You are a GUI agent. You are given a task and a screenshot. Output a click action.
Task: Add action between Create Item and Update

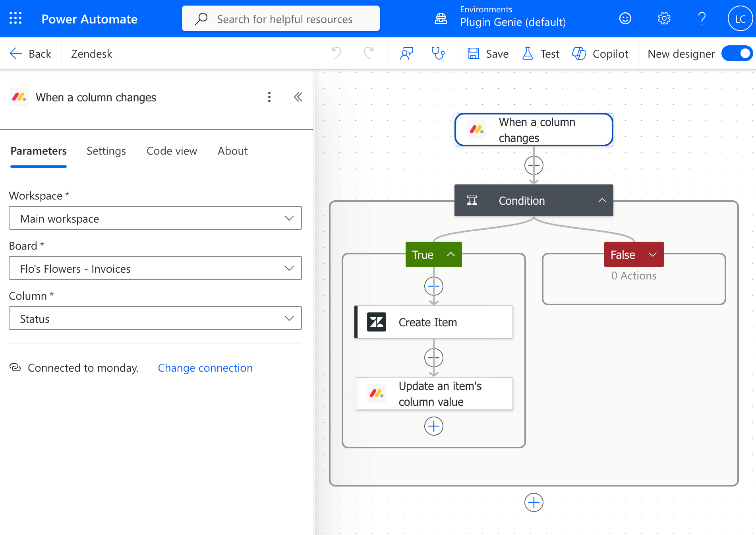click(433, 358)
